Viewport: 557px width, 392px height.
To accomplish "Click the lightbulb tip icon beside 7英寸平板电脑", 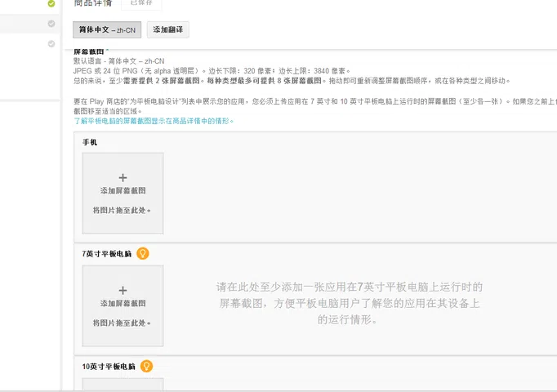I will point(143,253).
